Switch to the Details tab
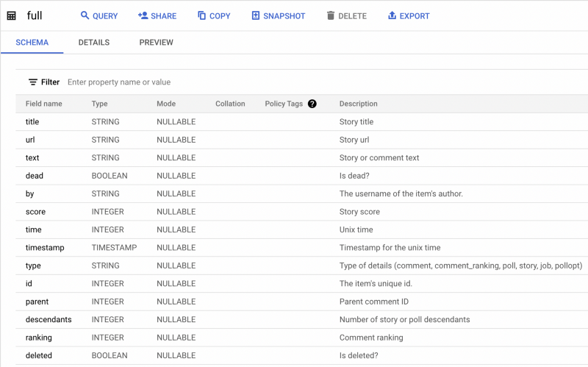The image size is (588, 367). (x=94, y=43)
